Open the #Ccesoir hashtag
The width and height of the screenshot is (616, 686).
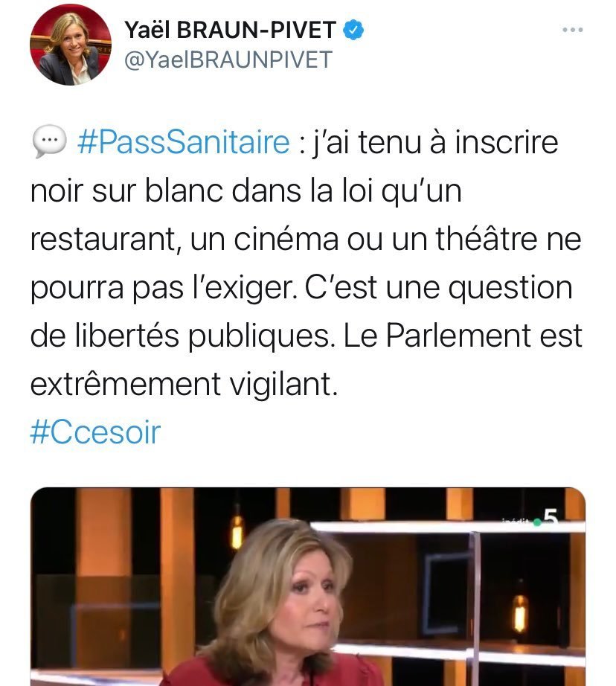tap(95, 432)
